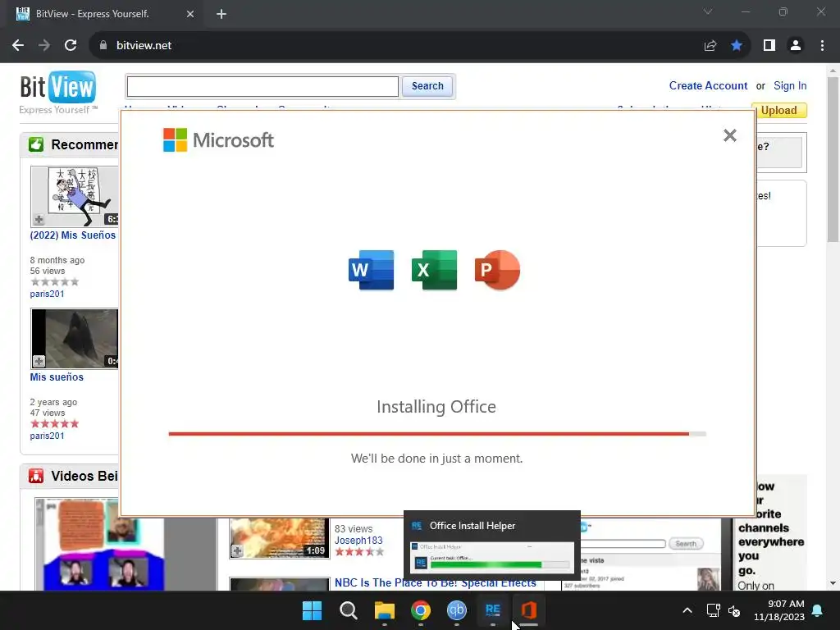The height and width of the screenshot is (630, 840).
Task: Toggle the bookmark star
Action: [x=737, y=46]
